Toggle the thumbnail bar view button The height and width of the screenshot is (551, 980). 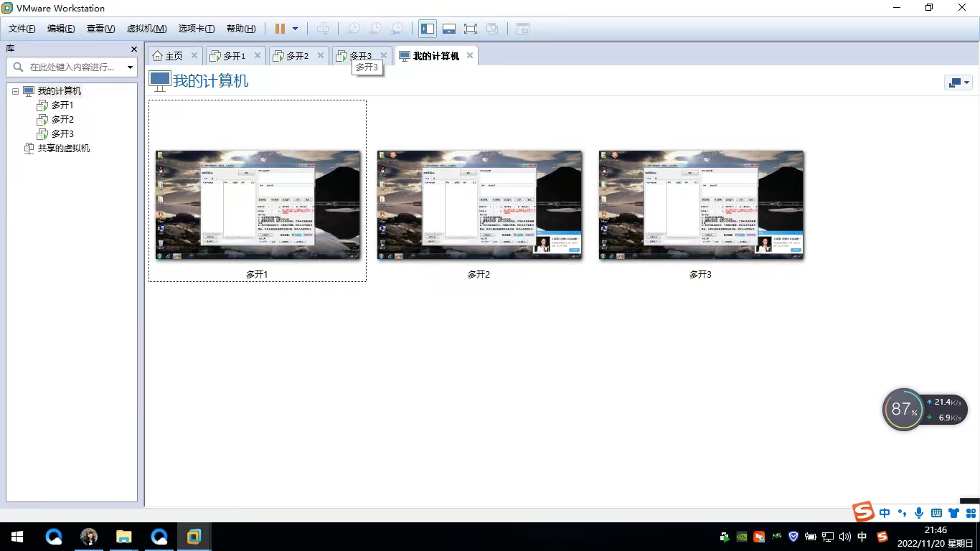(449, 29)
